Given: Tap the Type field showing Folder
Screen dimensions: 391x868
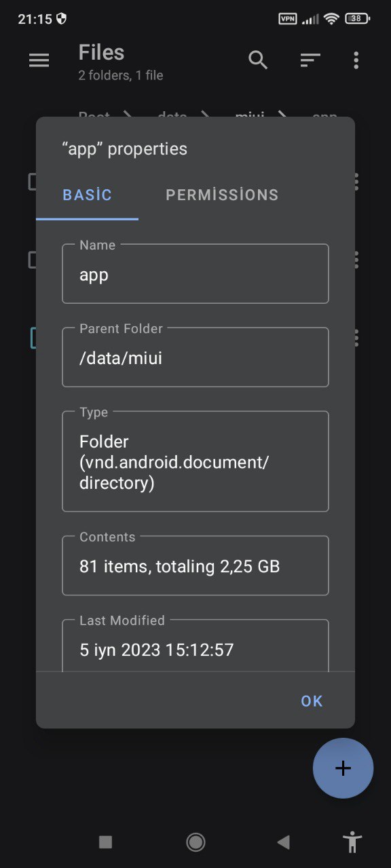Looking at the screenshot, I should 195,461.
